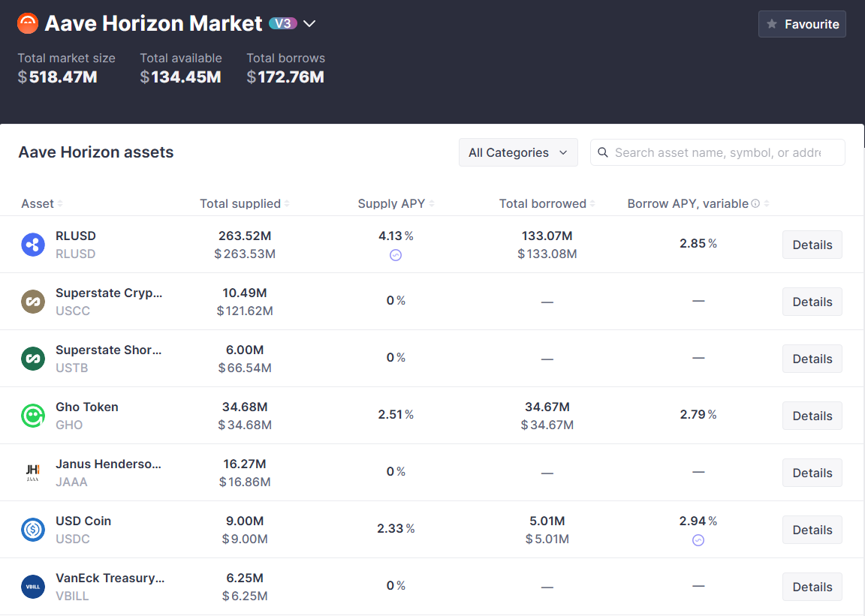
Task: Click the USDC borrow APY incentives icon
Action: click(698, 540)
